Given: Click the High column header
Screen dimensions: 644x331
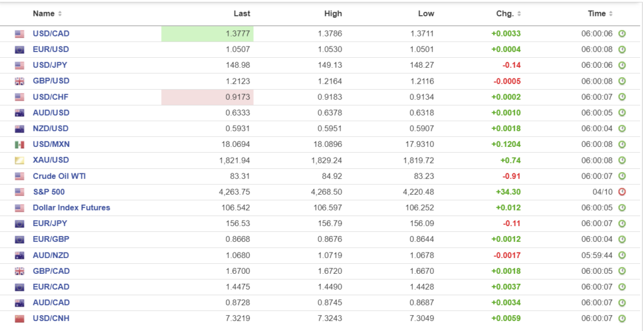Looking at the screenshot, I should click(x=333, y=14).
